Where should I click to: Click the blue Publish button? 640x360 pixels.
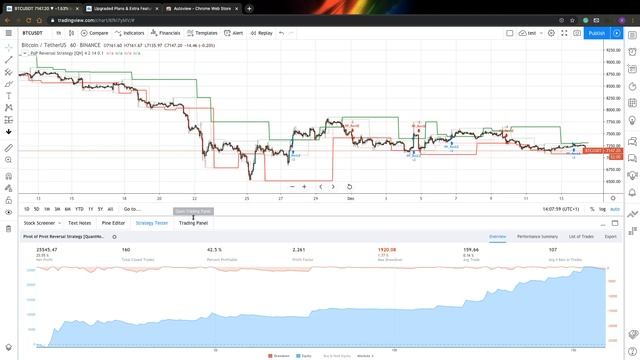(x=597, y=33)
